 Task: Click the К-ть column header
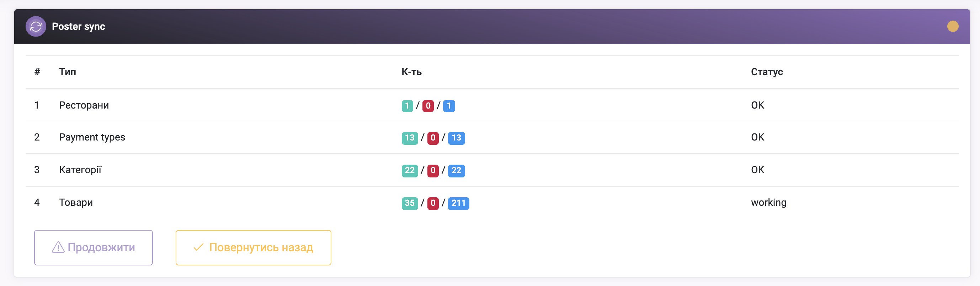point(411,72)
